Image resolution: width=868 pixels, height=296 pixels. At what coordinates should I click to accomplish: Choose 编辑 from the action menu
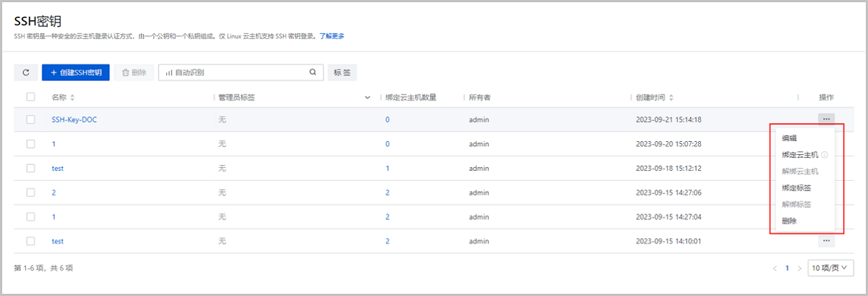789,138
